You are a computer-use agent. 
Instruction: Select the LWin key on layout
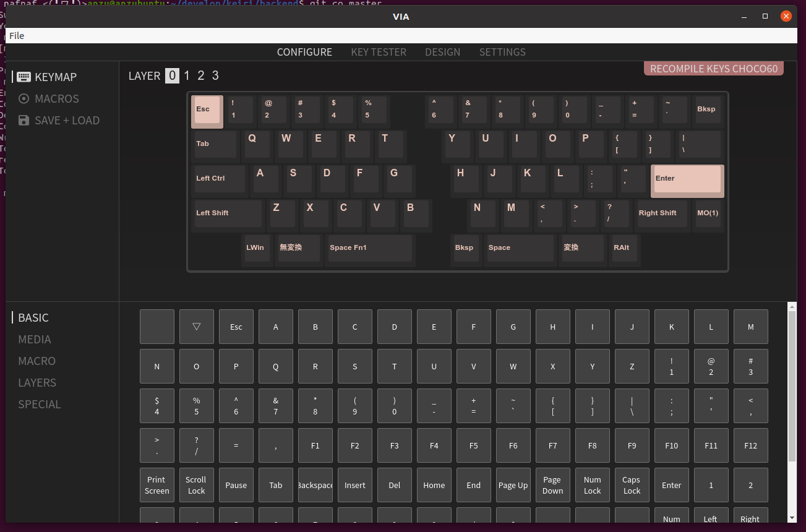click(257, 249)
